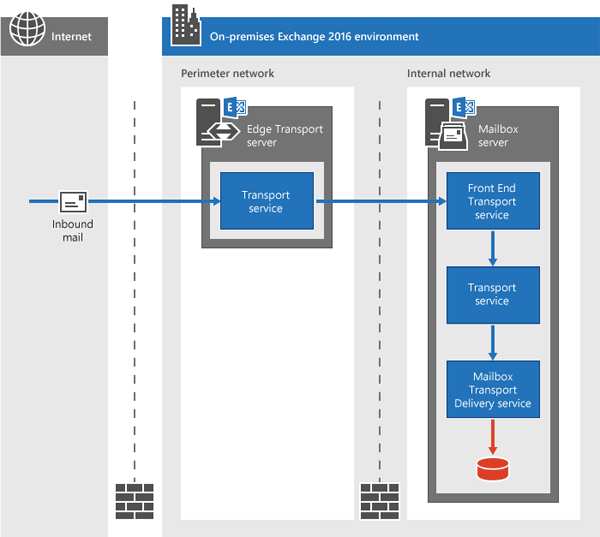
Task: Click the 'Edge Transport server' label
Action: click(x=285, y=136)
